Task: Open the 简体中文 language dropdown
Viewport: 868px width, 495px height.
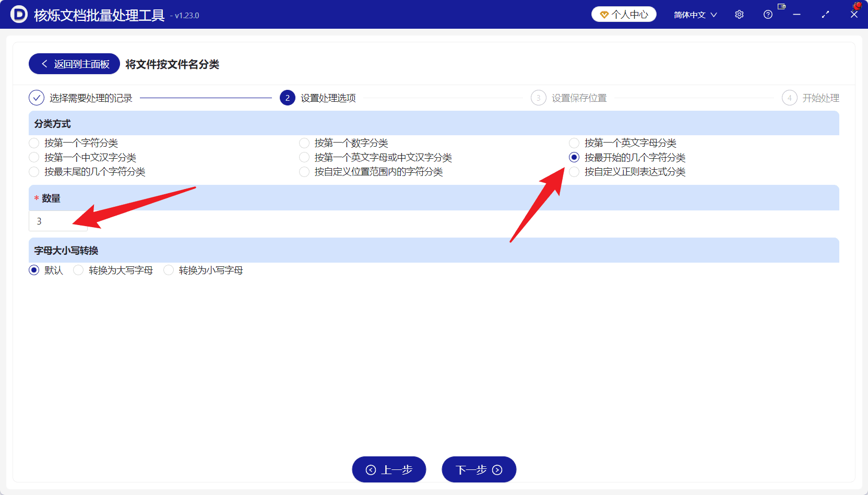Action: [695, 15]
